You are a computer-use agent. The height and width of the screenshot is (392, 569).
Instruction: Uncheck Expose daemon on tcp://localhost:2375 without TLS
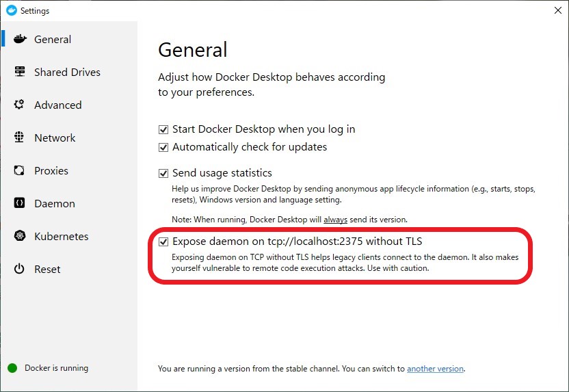click(x=163, y=241)
